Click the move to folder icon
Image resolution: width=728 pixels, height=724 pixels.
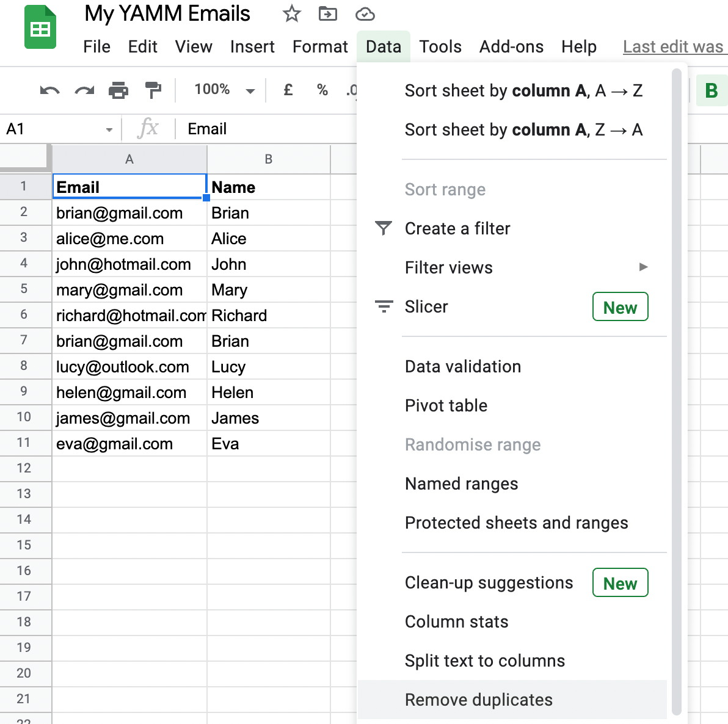click(328, 13)
